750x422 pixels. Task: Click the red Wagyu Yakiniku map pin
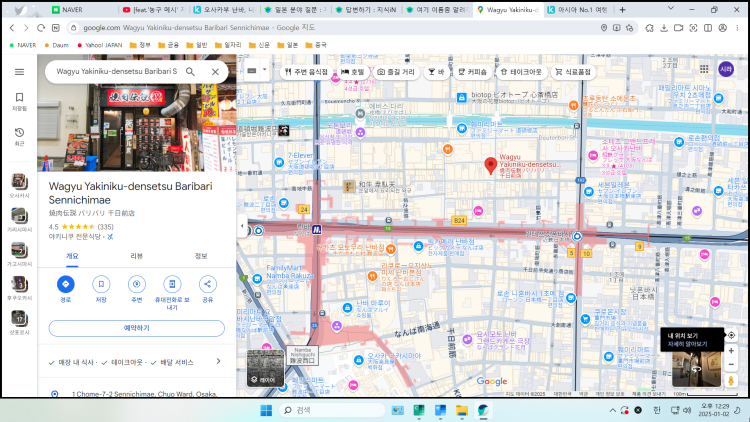point(490,166)
